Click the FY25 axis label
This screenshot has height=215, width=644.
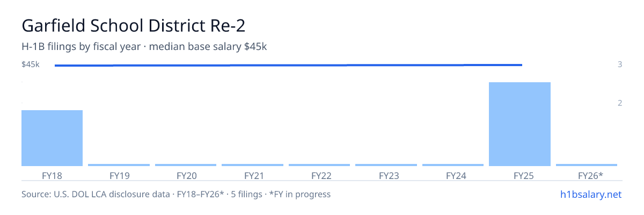pyautogui.click(x=519, y=175)
